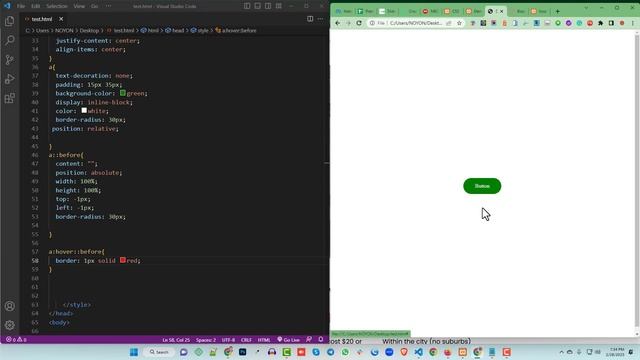
Task: Open Accounts menu in activity bar
Action: [10, 306]
